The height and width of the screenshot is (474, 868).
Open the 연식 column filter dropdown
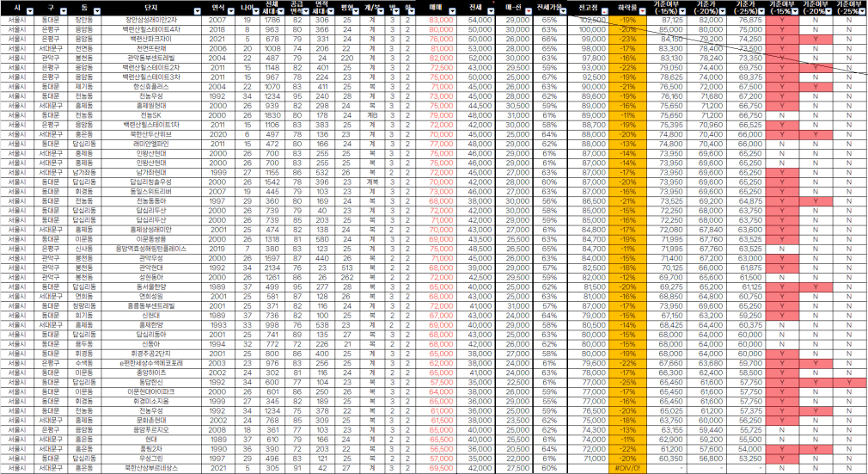231,11
